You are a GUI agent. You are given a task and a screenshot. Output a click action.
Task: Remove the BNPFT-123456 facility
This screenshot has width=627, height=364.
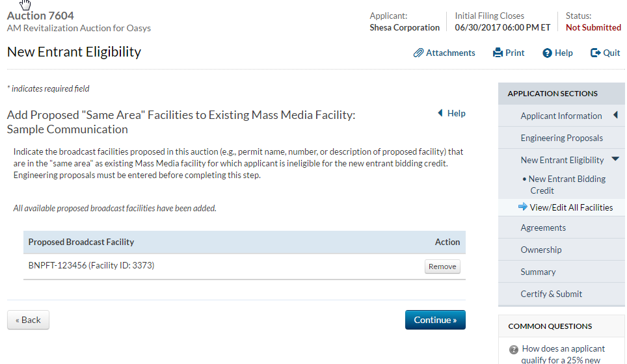tap(442, 266)
